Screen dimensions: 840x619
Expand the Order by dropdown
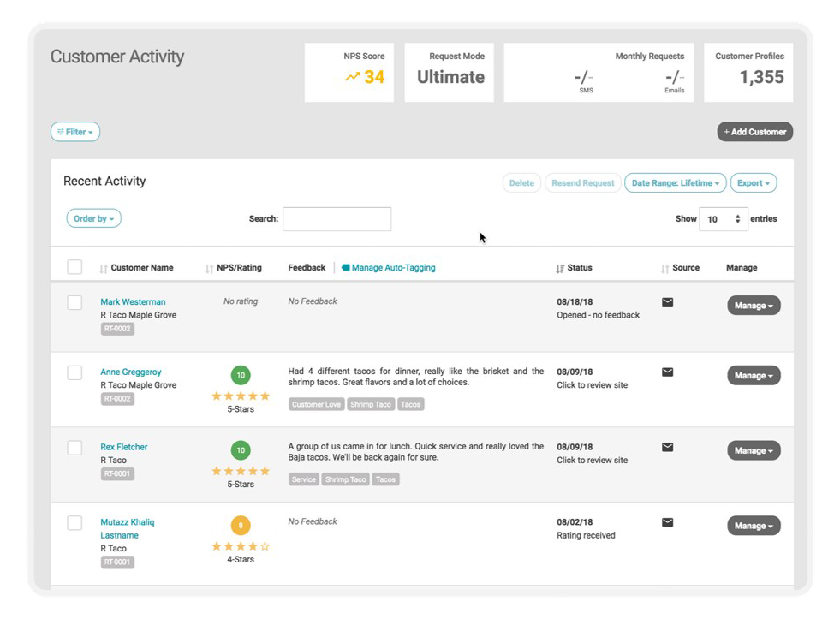tap(93, 218)
